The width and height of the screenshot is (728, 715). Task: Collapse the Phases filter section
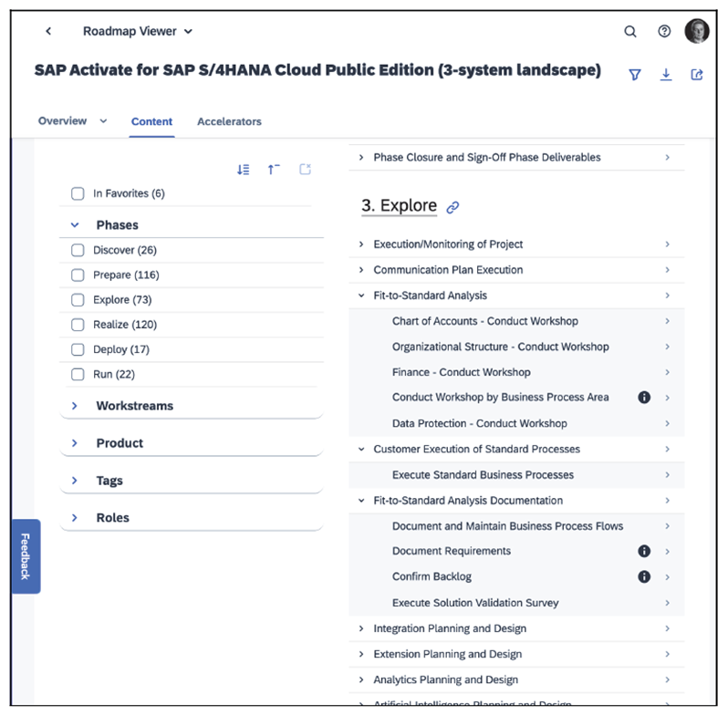74,225
